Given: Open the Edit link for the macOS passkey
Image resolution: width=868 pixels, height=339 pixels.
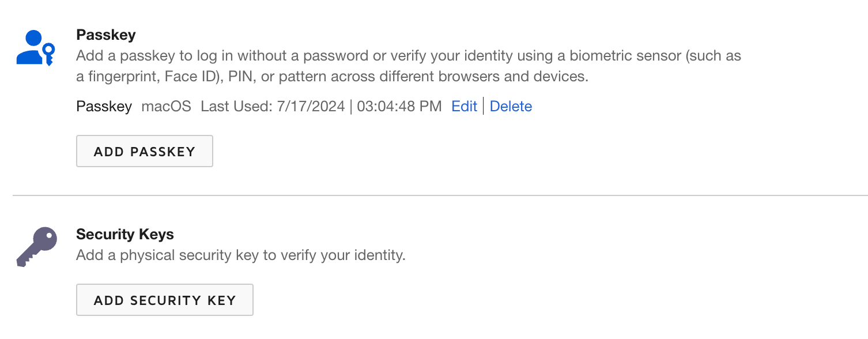Looking at the screenshot, I should pyautogui.click(x=465, y=106).
